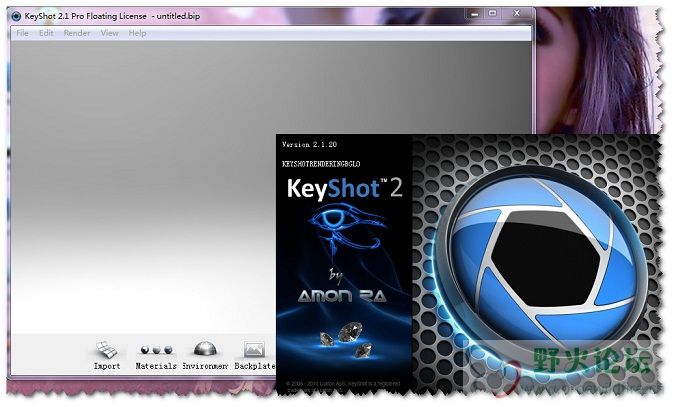Viewport: 674px width, 407px height.
Task: Open the Help menu
Action: (x=137, y=33)
